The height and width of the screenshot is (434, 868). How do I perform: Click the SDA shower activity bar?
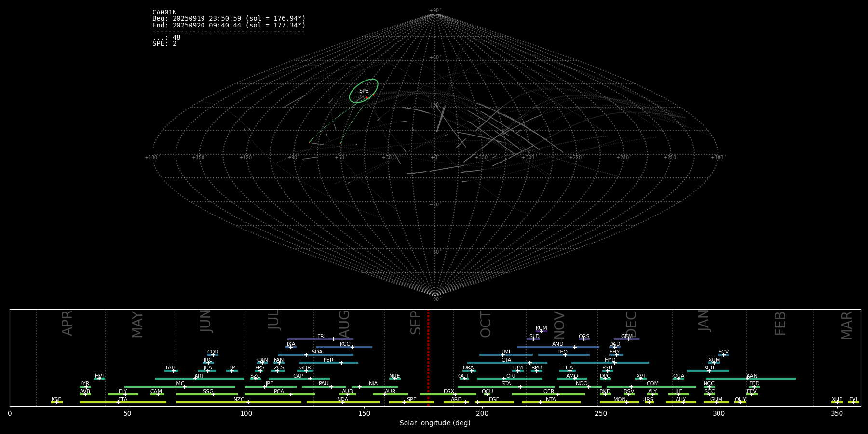[x=315, y=355]
